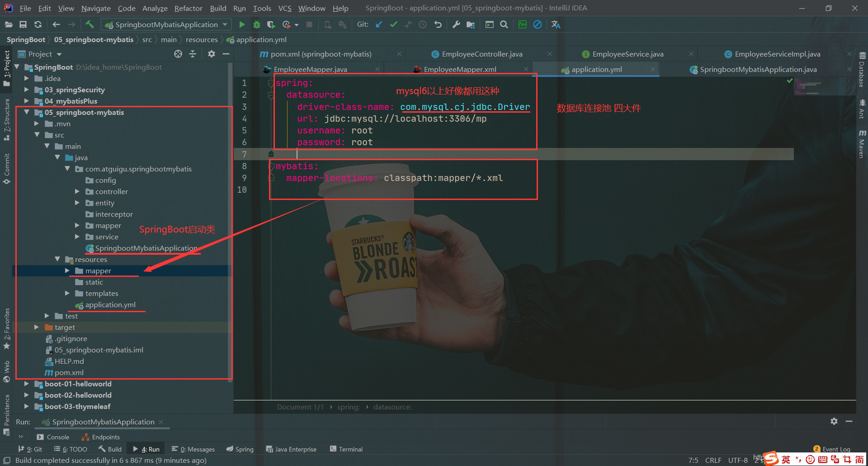Click resources in breadcrumb path

click(x=202, y=40)
